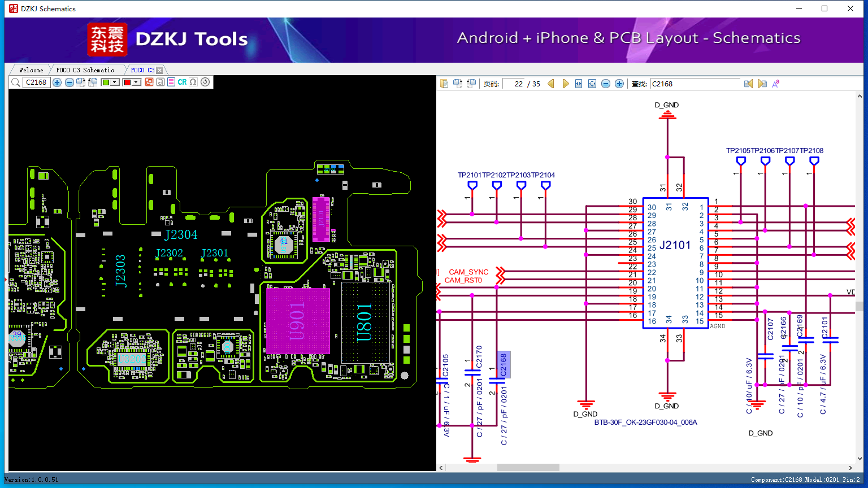Click J2302 connector label on PCB
The image size is (868, 488).
(170, 253)
